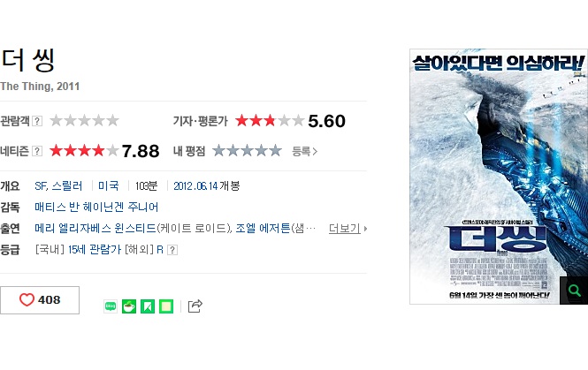Share to Naver blog icon
Viewport: 588px width, 370px height.
tap(111, 306)
